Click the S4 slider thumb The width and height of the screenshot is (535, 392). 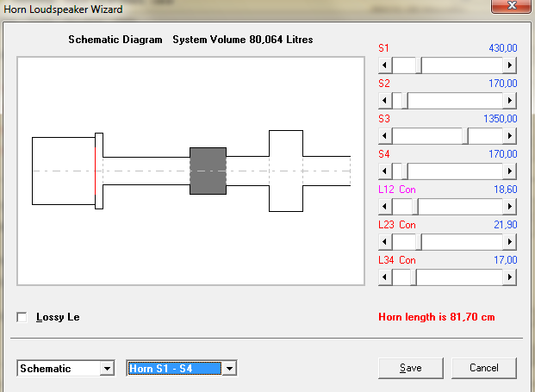[405, 171]
